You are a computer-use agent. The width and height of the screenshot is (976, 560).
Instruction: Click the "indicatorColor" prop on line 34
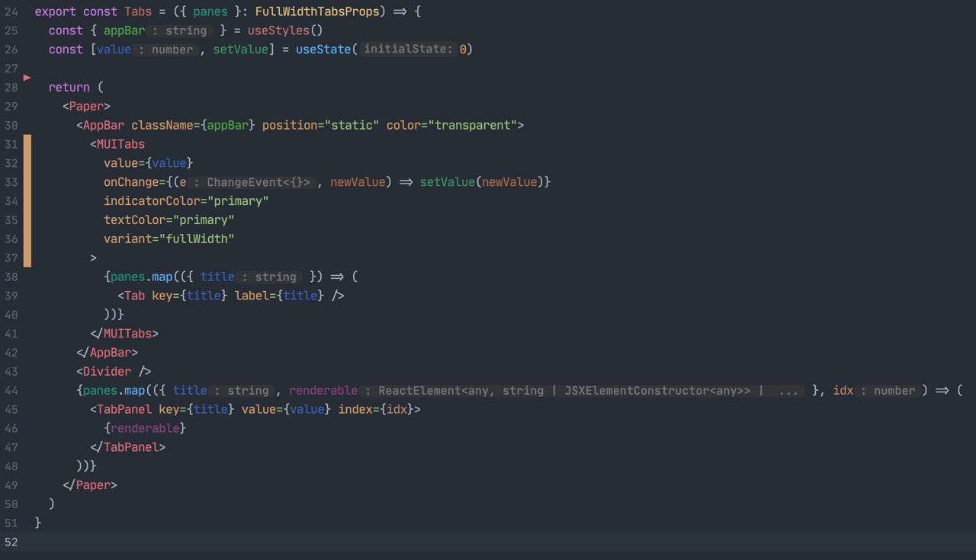152,201
